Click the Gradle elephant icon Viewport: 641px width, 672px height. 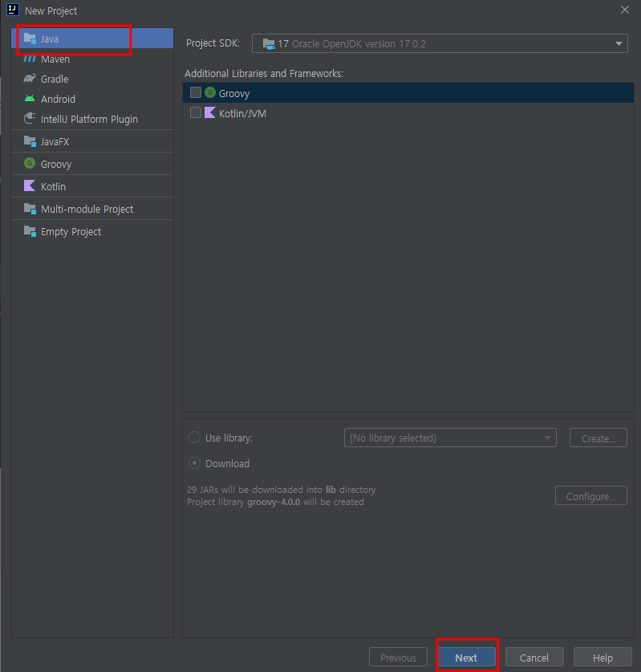(x=30, y=79)
